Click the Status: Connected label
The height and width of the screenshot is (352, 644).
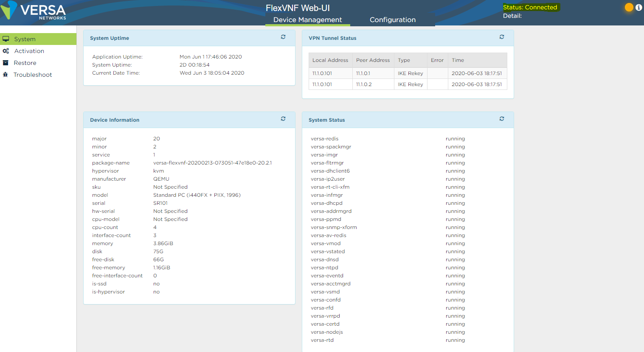pyautogui.click(x=530, y=7)
